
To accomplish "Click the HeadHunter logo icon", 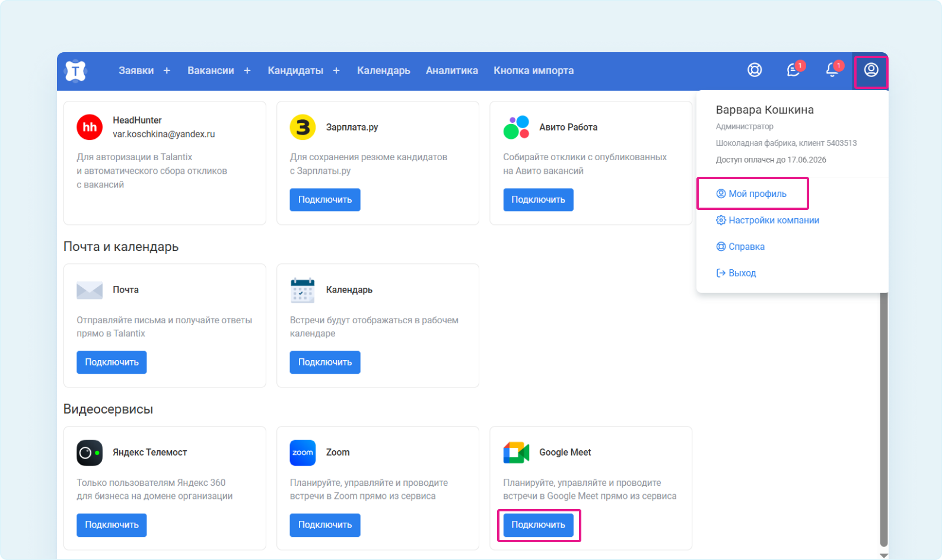I will [90, 127].
